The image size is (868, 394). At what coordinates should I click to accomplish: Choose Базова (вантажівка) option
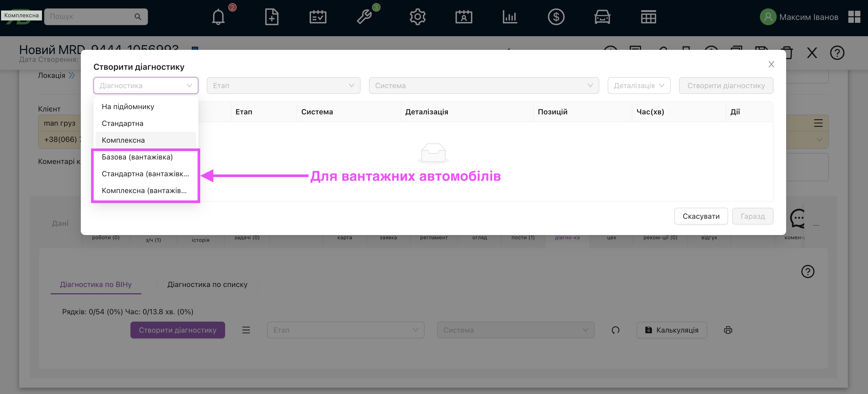[x=137, y=157]
